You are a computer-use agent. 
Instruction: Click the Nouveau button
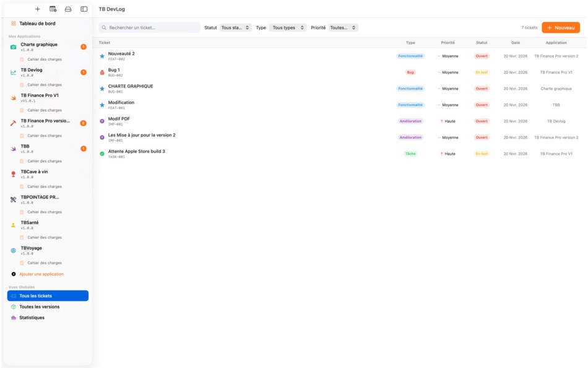tap(562, 27)
